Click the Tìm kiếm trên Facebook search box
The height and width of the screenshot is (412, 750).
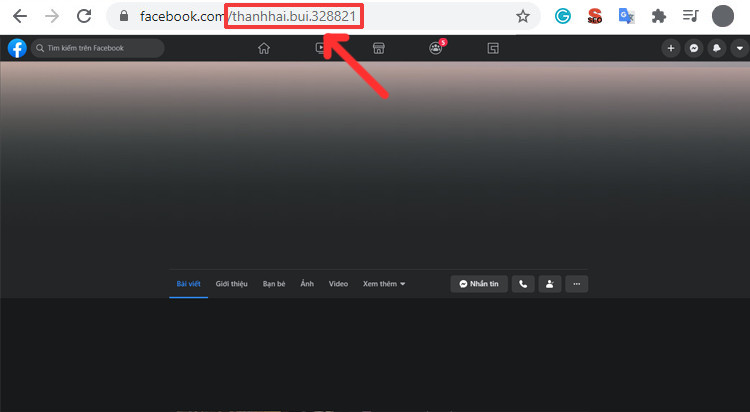tap(97, 48)
